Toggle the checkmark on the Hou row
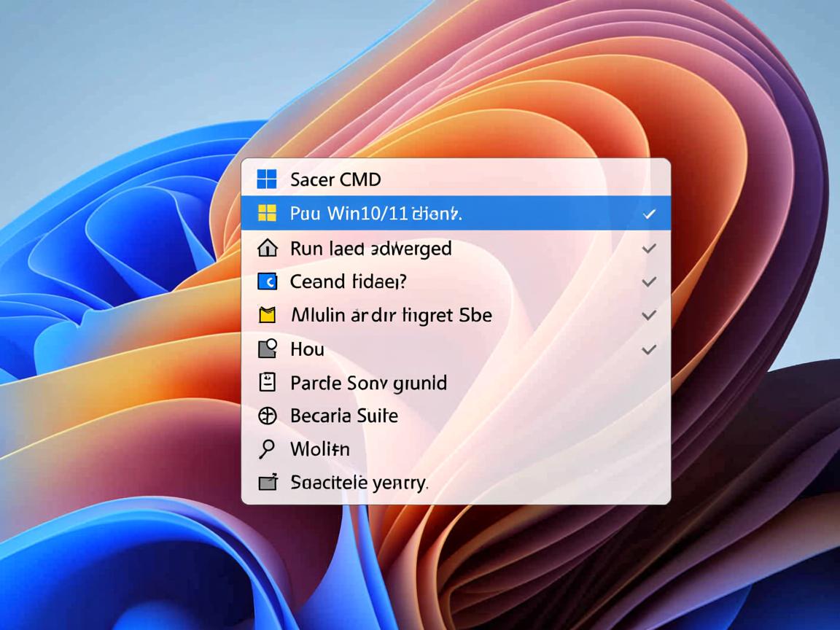The width and height of the screenshot is (840, 630). coord(648,349)
